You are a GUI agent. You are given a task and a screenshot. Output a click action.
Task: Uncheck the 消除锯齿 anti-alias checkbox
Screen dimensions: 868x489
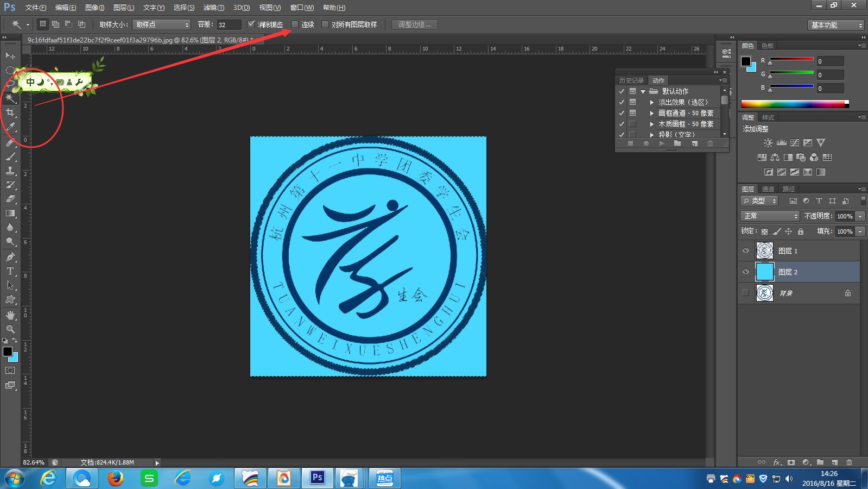click(251, 24)
